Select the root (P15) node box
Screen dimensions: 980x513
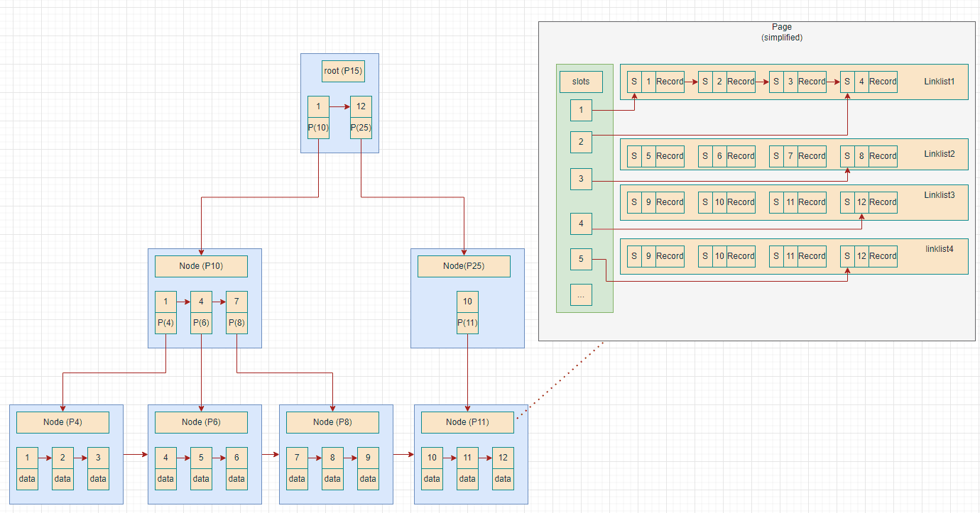[344, 71]
